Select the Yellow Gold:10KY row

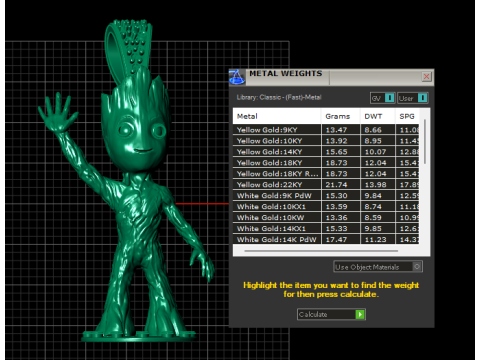click(x=326, y=141)
